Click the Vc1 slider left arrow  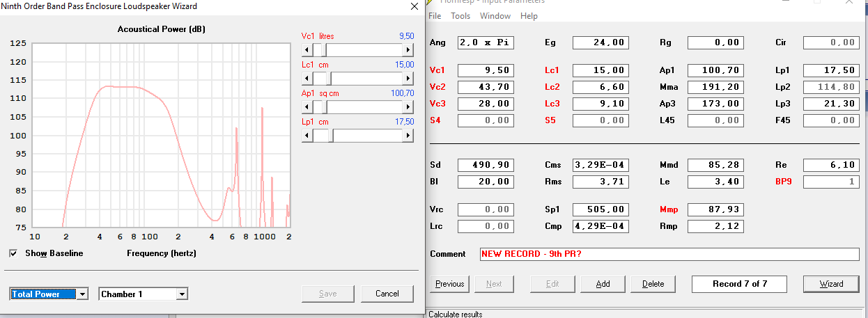307,50
